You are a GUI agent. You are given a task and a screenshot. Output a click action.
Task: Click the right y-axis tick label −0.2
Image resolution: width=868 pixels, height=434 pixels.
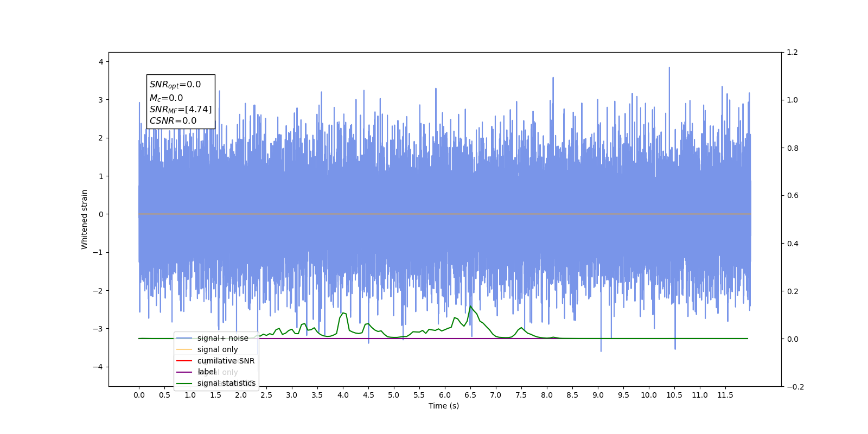(795, 387)
